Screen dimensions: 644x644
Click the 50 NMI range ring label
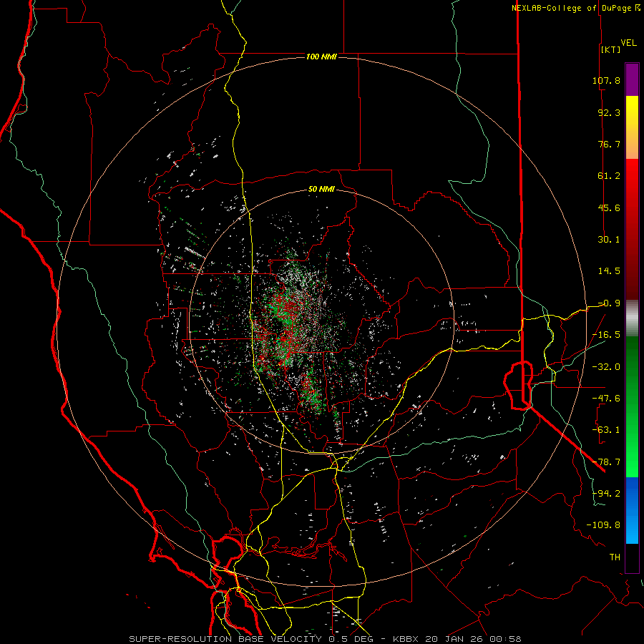(x=321, y=190)
